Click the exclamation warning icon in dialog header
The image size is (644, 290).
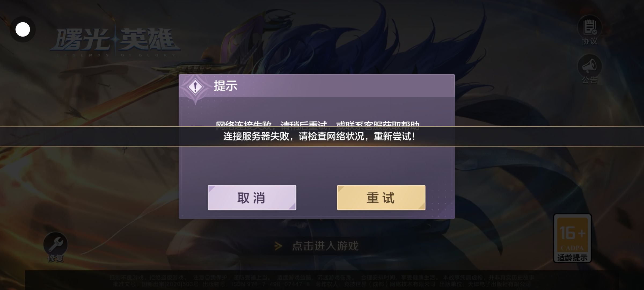pos(195,87)
